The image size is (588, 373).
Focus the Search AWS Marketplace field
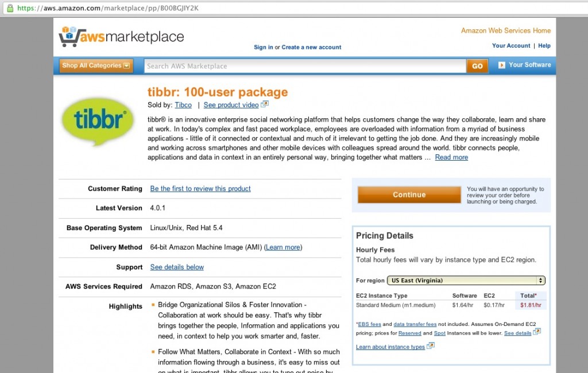305,66
